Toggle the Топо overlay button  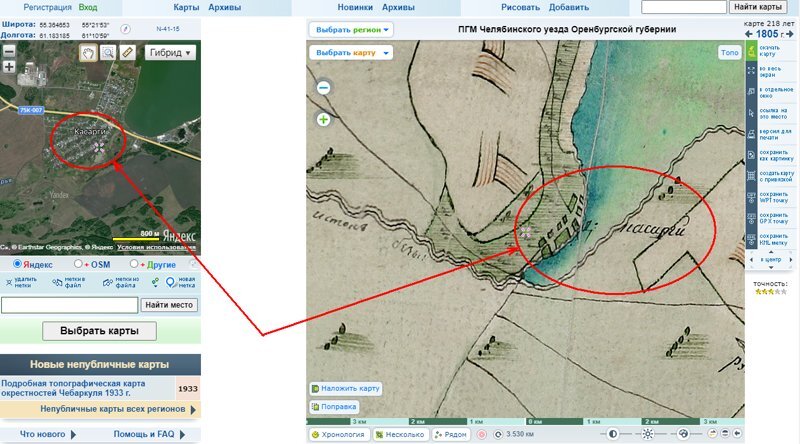click(730, 53)
